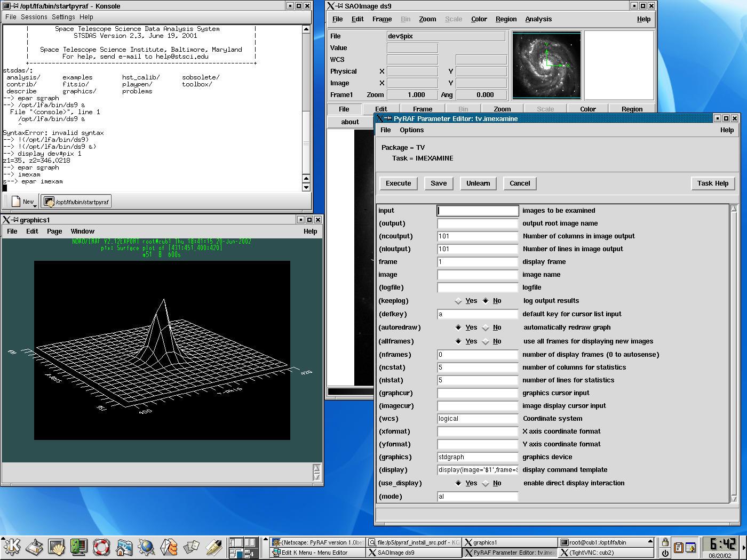Set keeplog option to Yes
This screenshot has height=560, width=747.
tap(458, 301)
